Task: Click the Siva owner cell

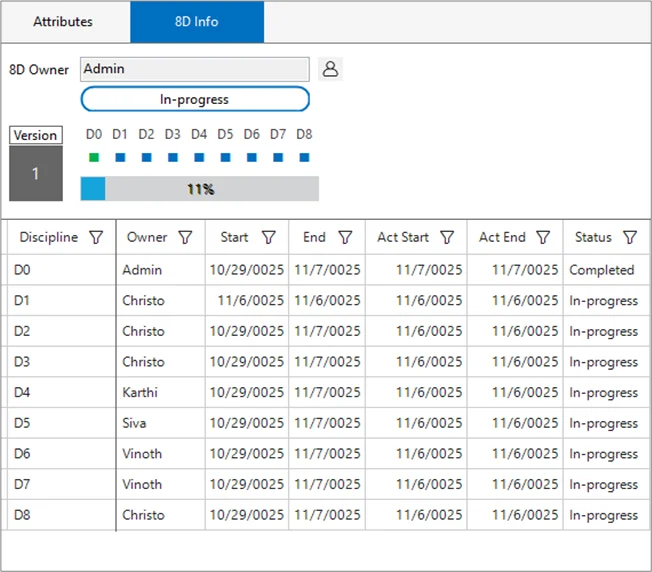Action: tap(160, 423)
